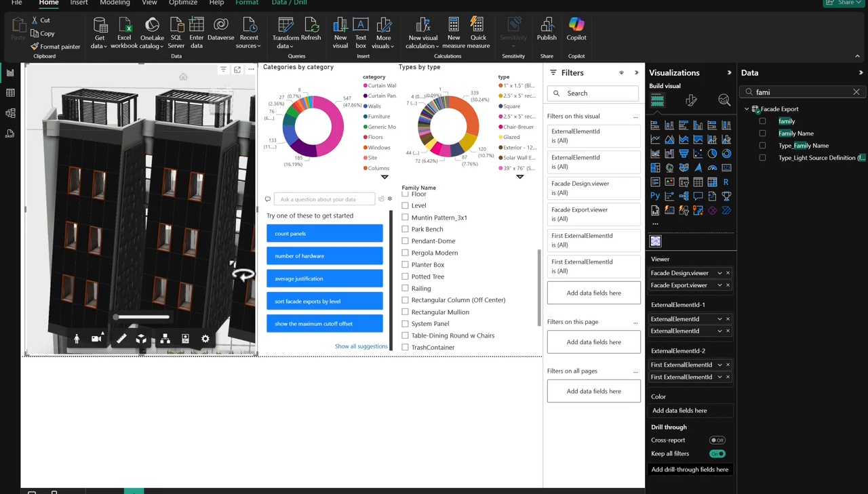Open the DAX query view in the left sidebar

tap(10, 133)
